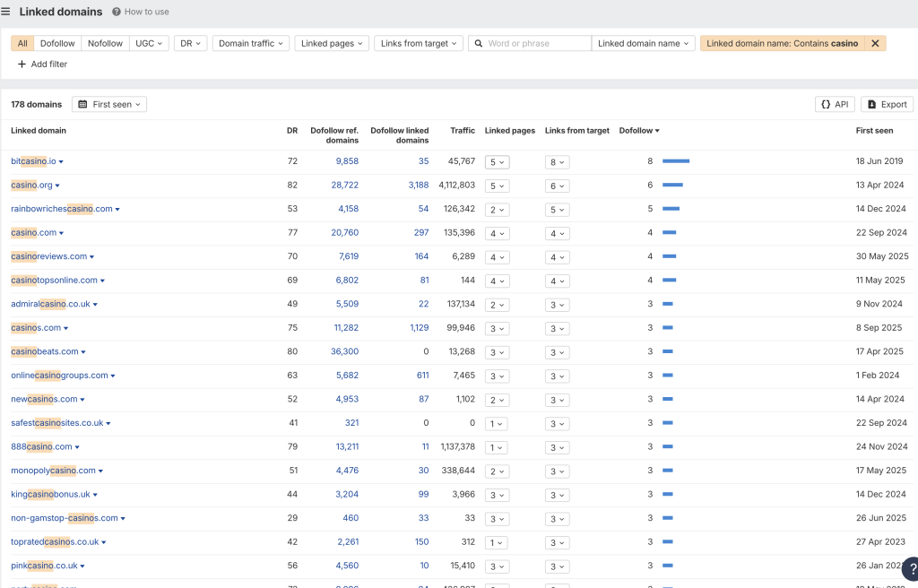
Task: Expand linked pages dropdown for casinobeats.com
Action: coord(497,352)
